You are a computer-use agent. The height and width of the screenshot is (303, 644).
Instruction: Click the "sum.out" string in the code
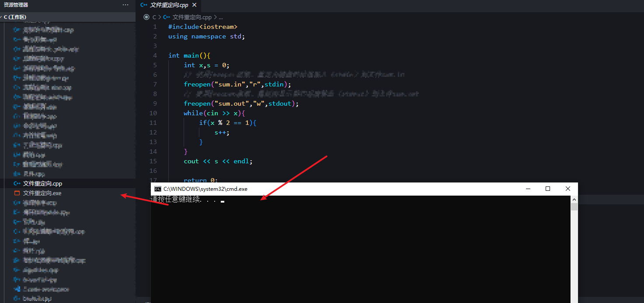click(x=231, y=103)
